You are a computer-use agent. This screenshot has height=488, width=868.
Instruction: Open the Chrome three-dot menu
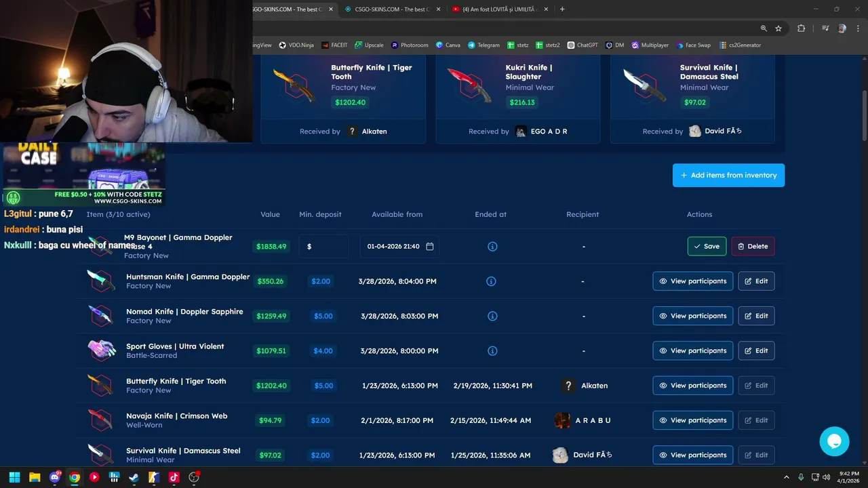point(858,28)
